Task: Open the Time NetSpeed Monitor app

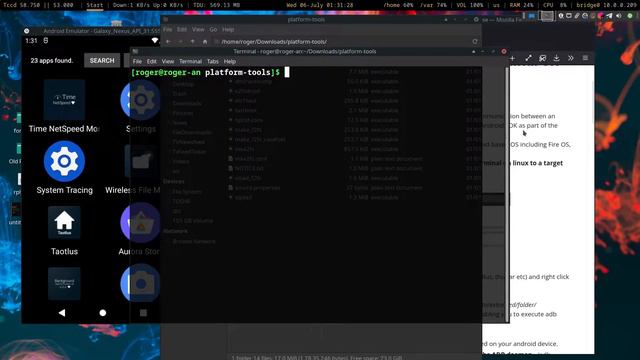Action: (64, 107)
